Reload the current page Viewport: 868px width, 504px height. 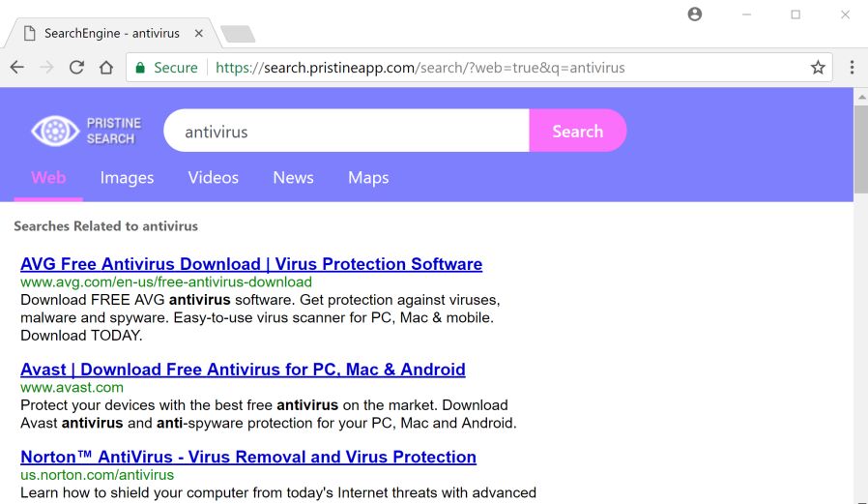coord(76,68)
